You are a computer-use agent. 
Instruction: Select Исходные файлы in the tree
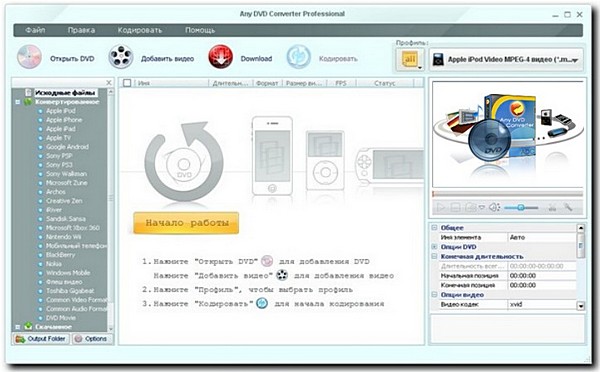pyautogui.click(x=65, y=93)
